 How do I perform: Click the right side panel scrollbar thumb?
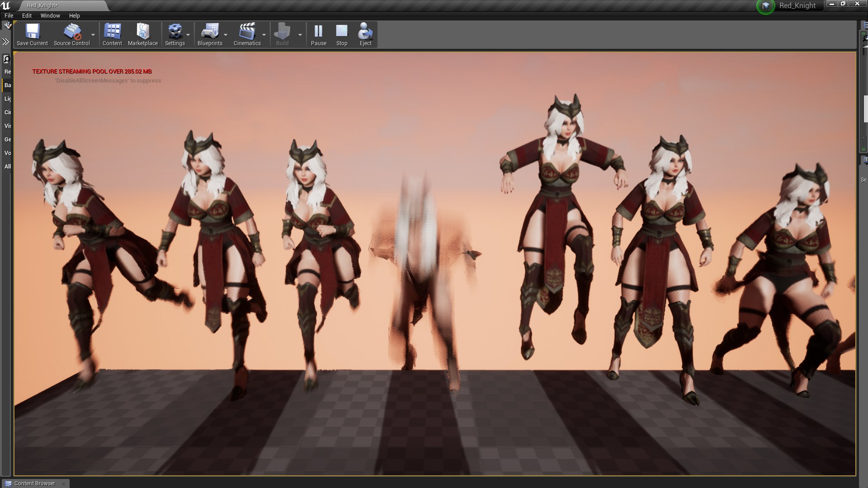(x=865, y=109)
